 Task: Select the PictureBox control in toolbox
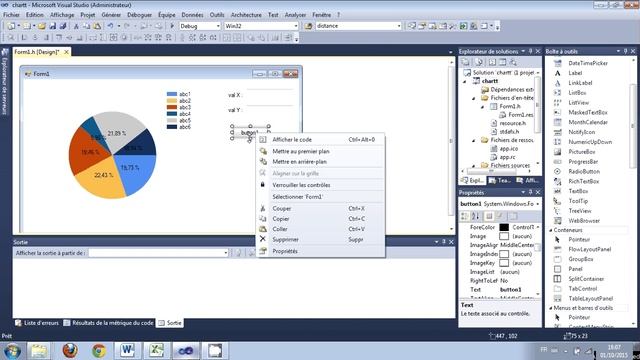tap(582, 151)
